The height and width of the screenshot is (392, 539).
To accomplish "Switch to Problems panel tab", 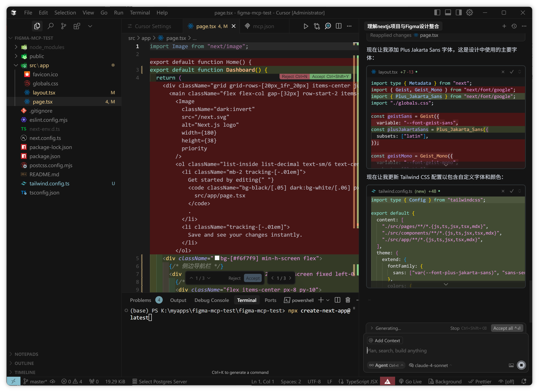I will (140, 300).
